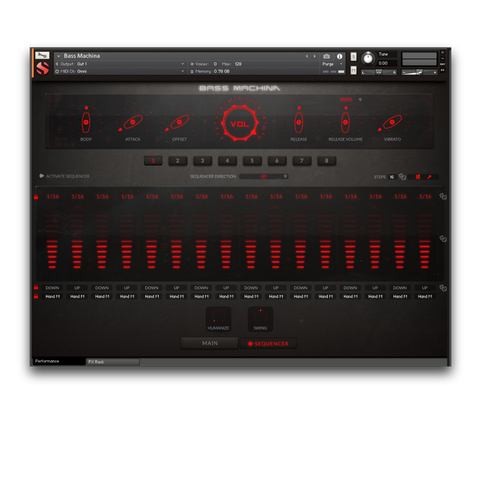Open the Performance tab at bottom

point(59,361)
